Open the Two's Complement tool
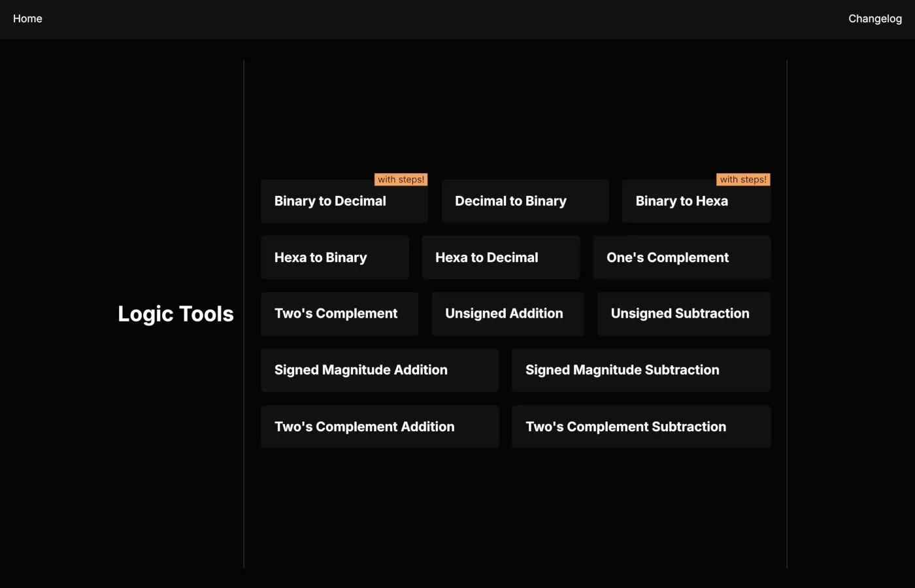This screenshot has width=915, height=588. pyautogui.click(x=339, y=314)
